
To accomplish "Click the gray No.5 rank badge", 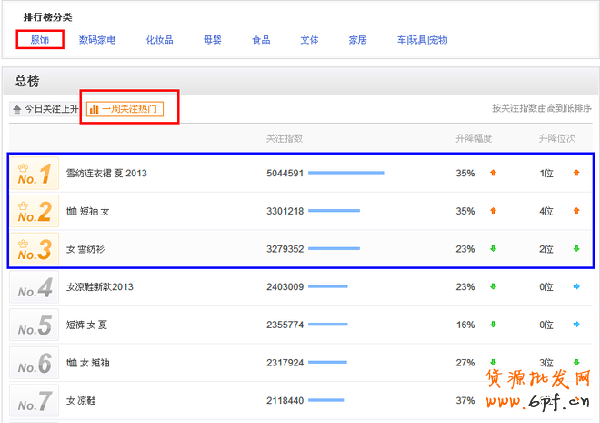I will click(35, 325).
